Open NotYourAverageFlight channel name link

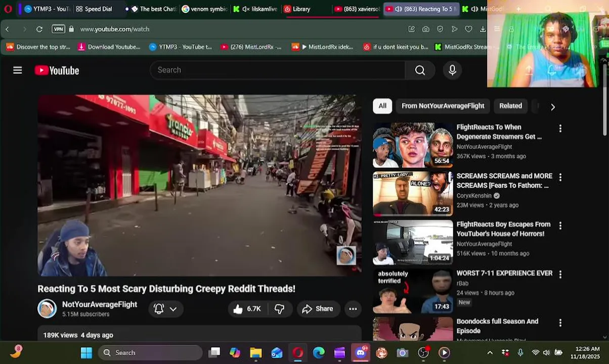(x=100, y=304)
